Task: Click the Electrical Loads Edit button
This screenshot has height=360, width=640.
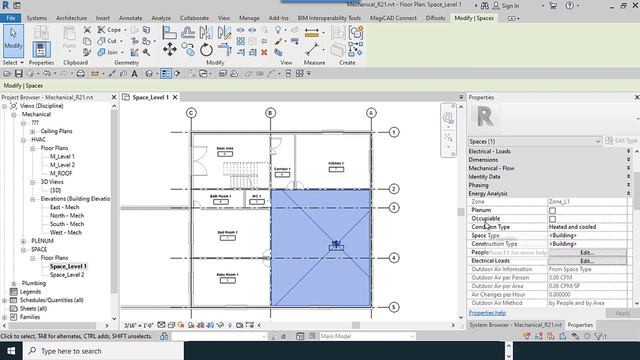Action: (587, 261)
